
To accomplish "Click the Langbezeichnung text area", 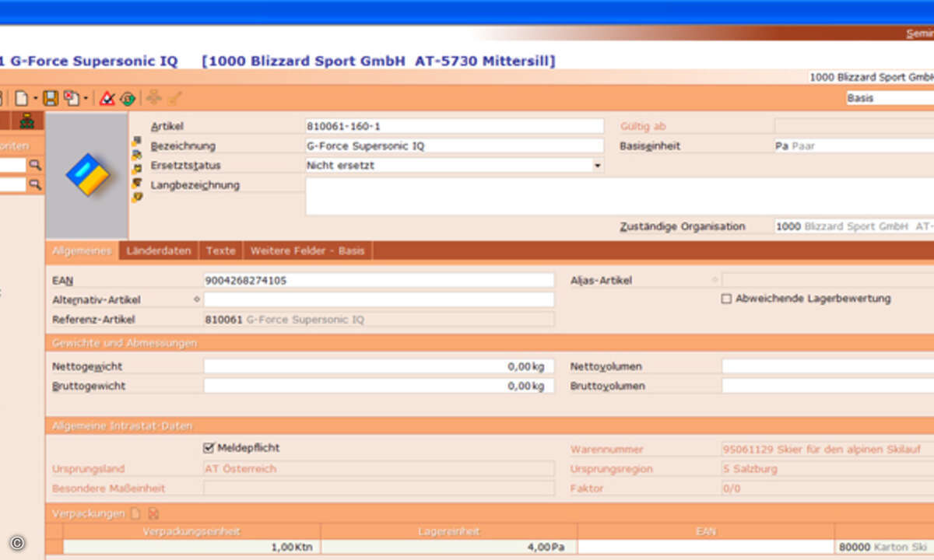I will pyautogui.click(x=620, y=196).
